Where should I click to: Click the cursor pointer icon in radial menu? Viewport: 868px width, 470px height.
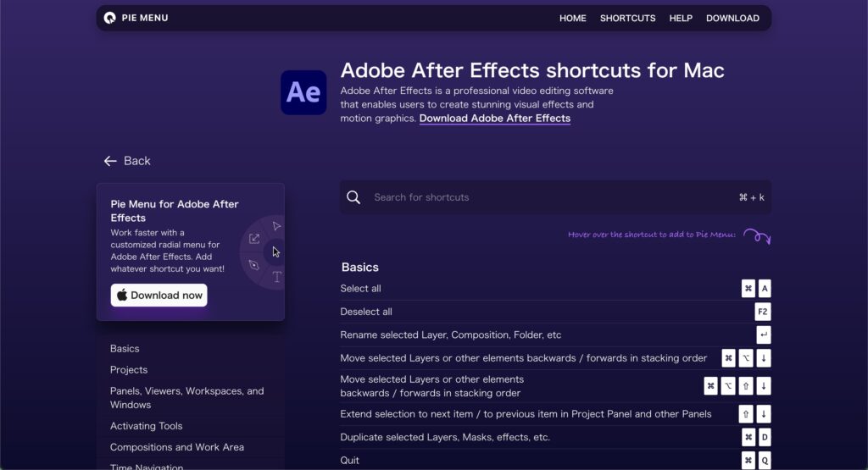pyautogui.click(x=275, y=252)
